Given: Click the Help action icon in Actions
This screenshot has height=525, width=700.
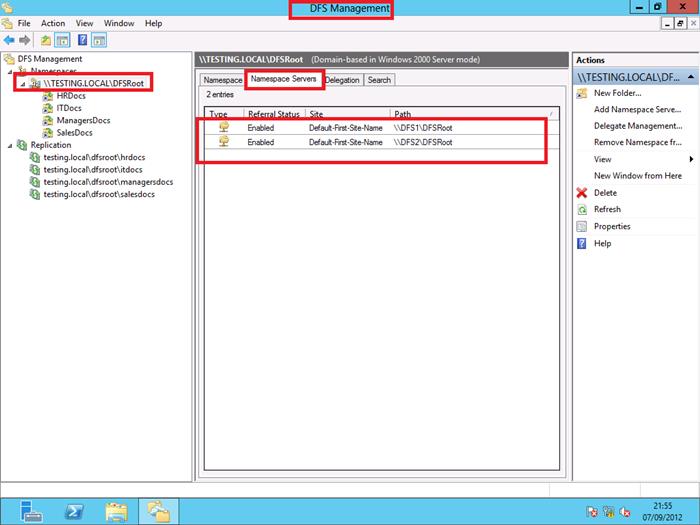Looking at the screenshot, I should click(582, 243).
